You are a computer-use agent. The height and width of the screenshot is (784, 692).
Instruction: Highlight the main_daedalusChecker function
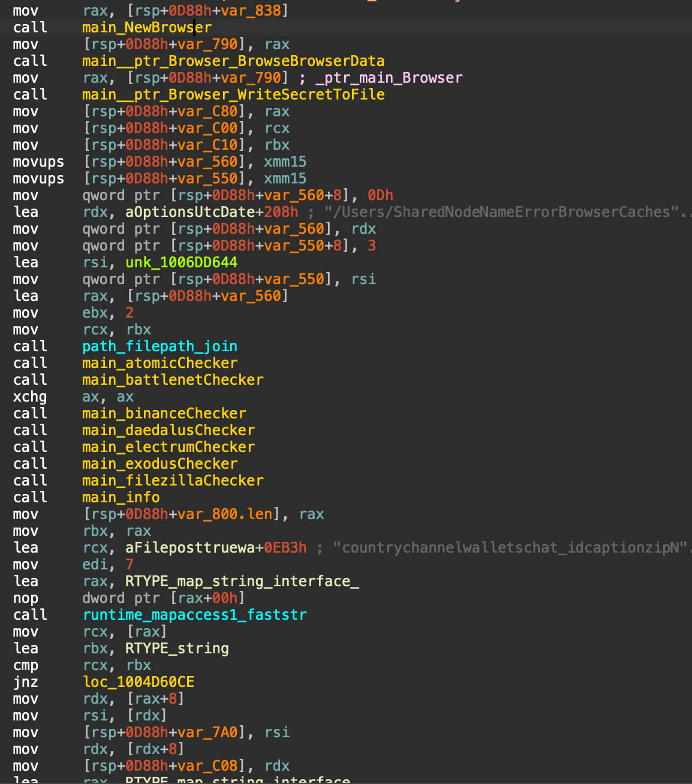(x=168, y=430)
